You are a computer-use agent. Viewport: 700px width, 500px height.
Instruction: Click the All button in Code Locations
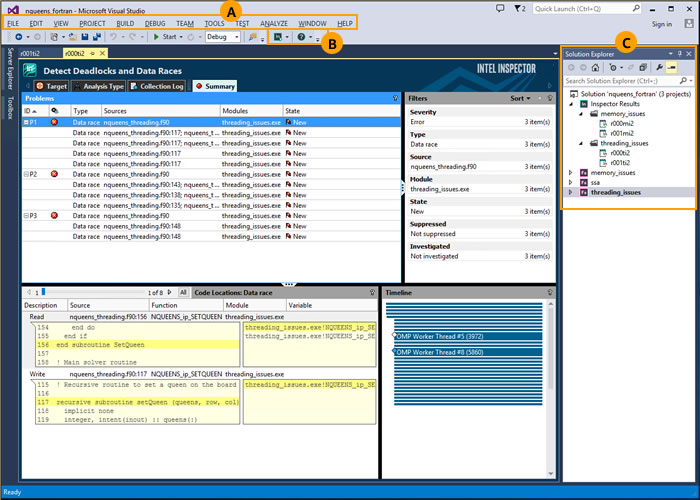pyautogui.click(x=183, y=292)
